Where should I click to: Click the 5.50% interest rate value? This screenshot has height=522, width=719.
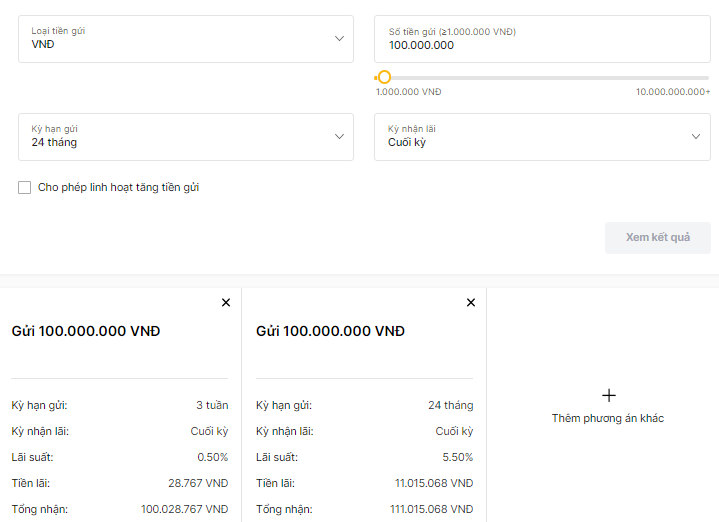point(457,457)
